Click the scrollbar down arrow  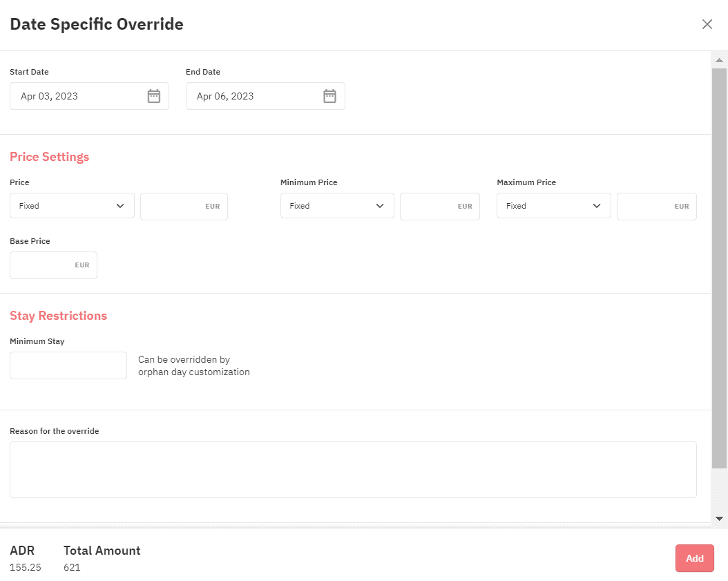tap(719, 518)
